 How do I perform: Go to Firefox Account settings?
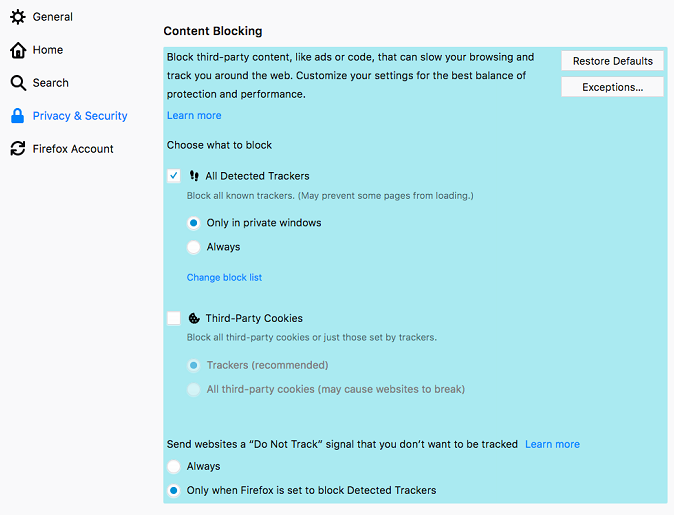73,149
